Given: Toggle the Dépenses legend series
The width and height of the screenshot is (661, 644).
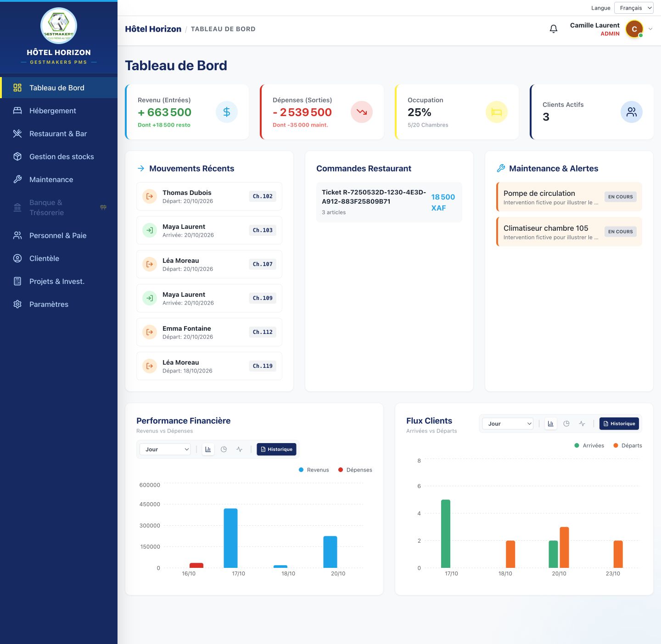Looking at the screenshot, I should 355,470.
